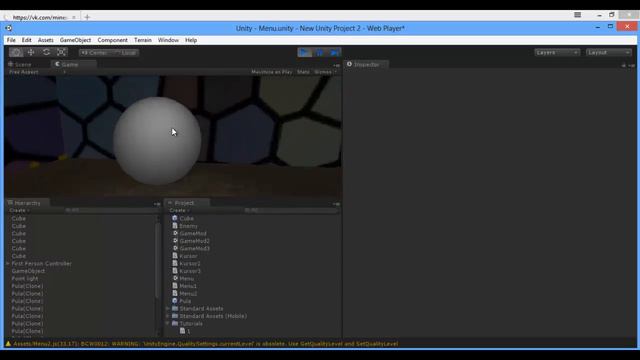Image resolution: width=640 pixels, height=360 pixels.
Task: Click the Pula prefab icon
Action: (175, 301)
